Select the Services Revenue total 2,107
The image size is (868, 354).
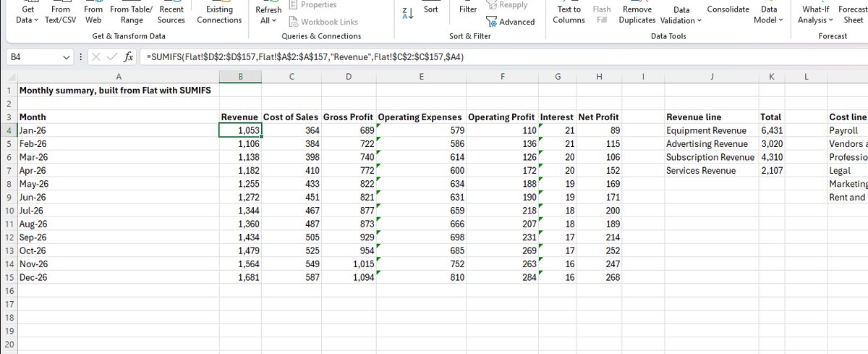772,171
